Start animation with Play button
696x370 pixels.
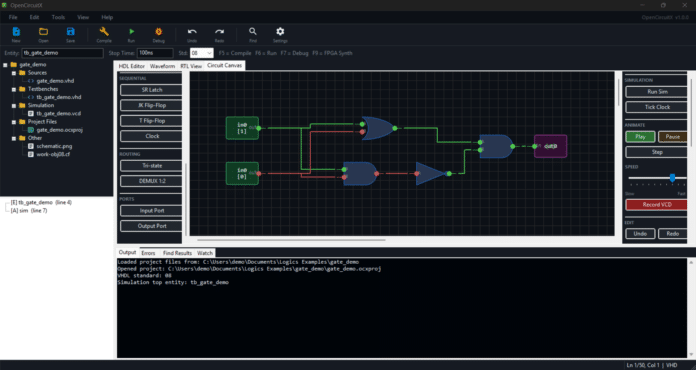pos(640,137)
